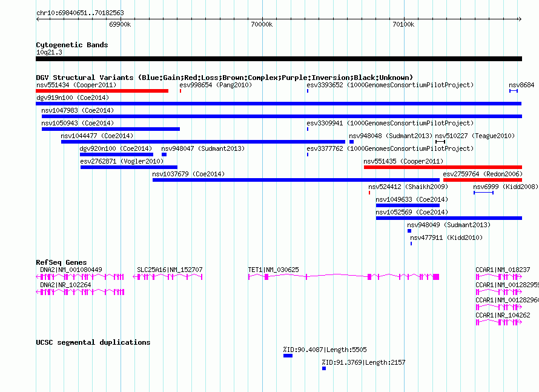Image resolution: width=539 pixels, height=392 pixels.
Task: Click the esv3377762 1000Genomes variant tick
Action: coord(308,154)
